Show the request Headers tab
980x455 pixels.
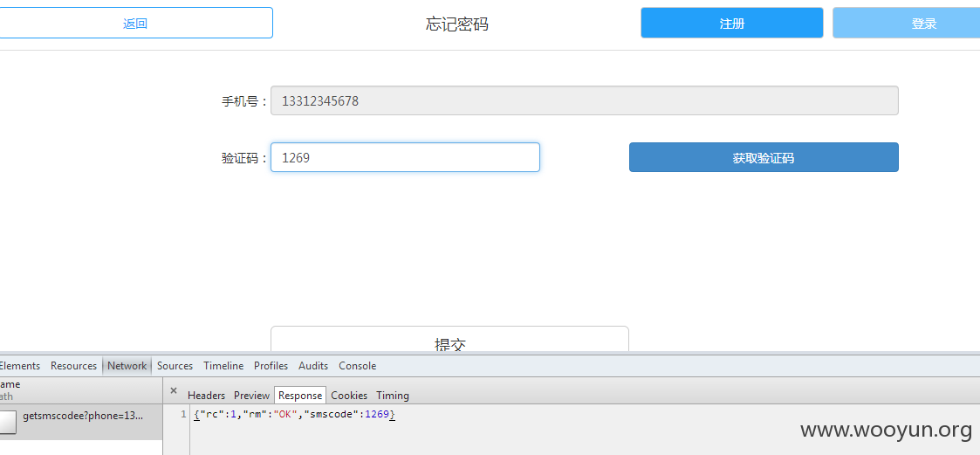coord(206,396)
